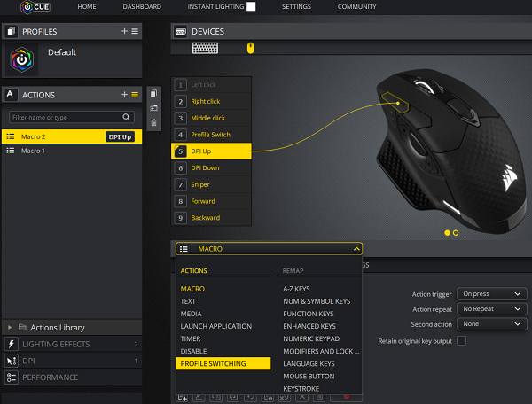The height and width of the screenshot is (404, 532).
Task: Choose KEYSTROKE remap option
Action: click(301, 389)
